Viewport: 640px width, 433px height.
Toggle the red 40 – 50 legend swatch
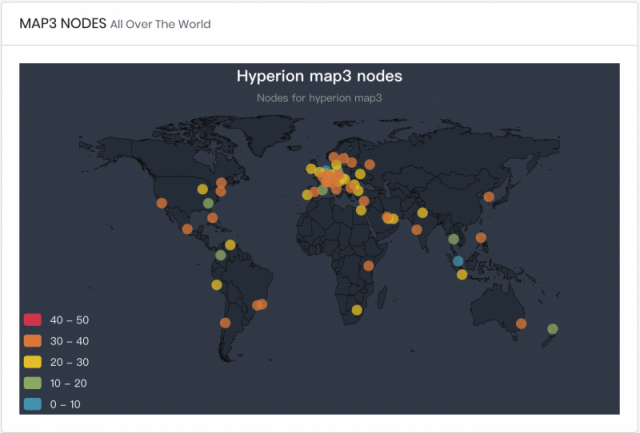click(x=33, y=320)
